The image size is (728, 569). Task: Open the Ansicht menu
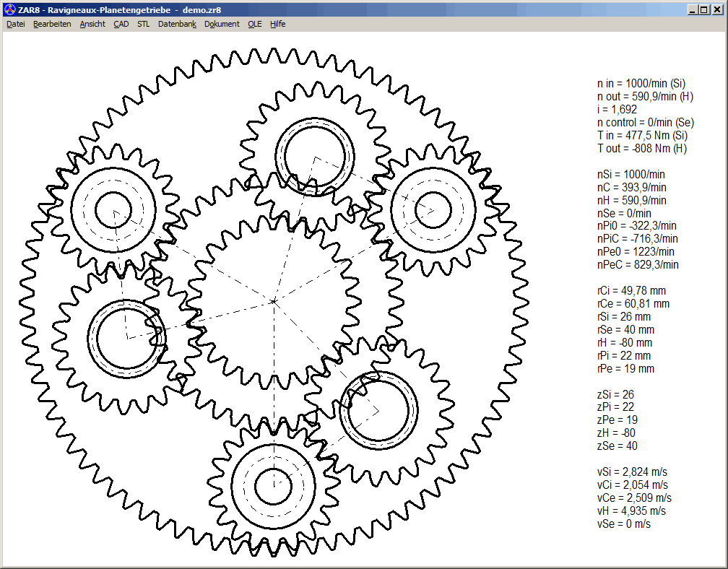click(x=92, y=24)
